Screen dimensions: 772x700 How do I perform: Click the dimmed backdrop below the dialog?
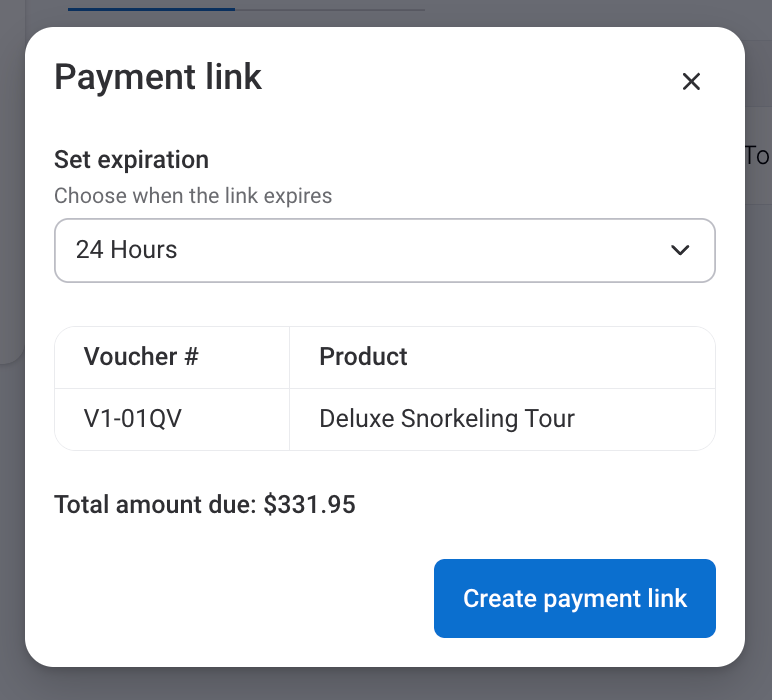(x=385, y=684)
